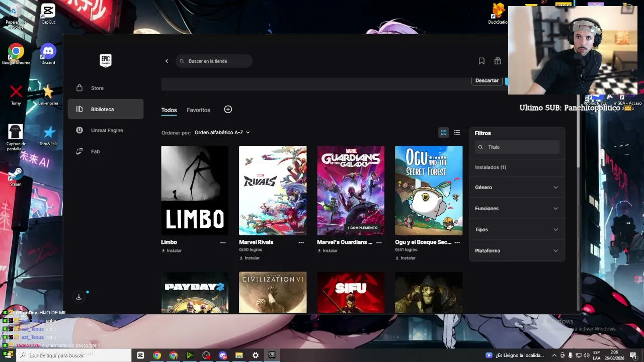The image size is (644, 362).
Task: Open the Unreal Engine section
Action: pyautogui.click(x=106, y=130)
